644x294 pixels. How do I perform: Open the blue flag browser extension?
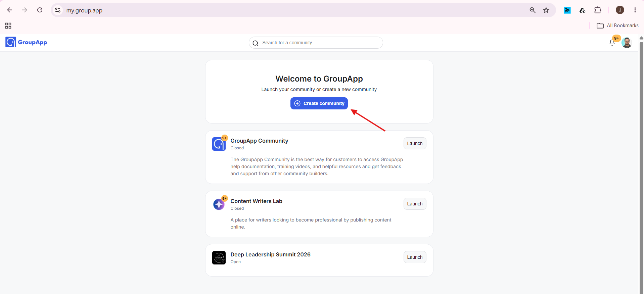click(x=567, y=10)
